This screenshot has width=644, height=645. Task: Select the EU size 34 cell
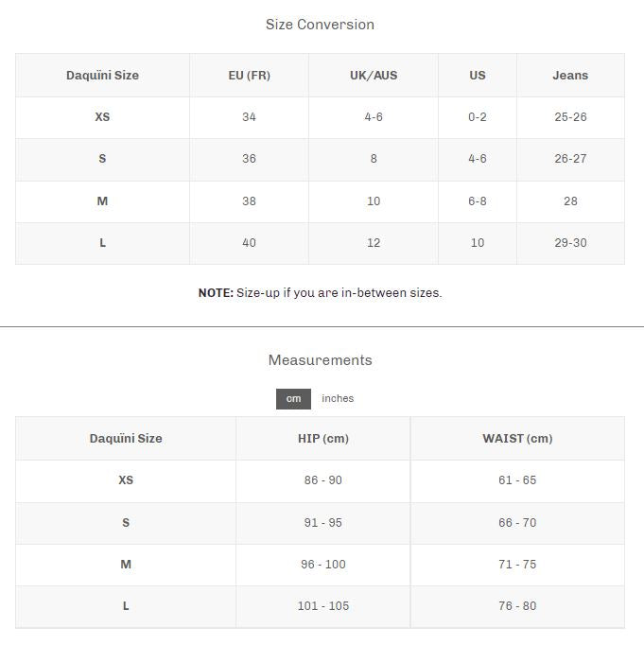(x=249, y=117)
